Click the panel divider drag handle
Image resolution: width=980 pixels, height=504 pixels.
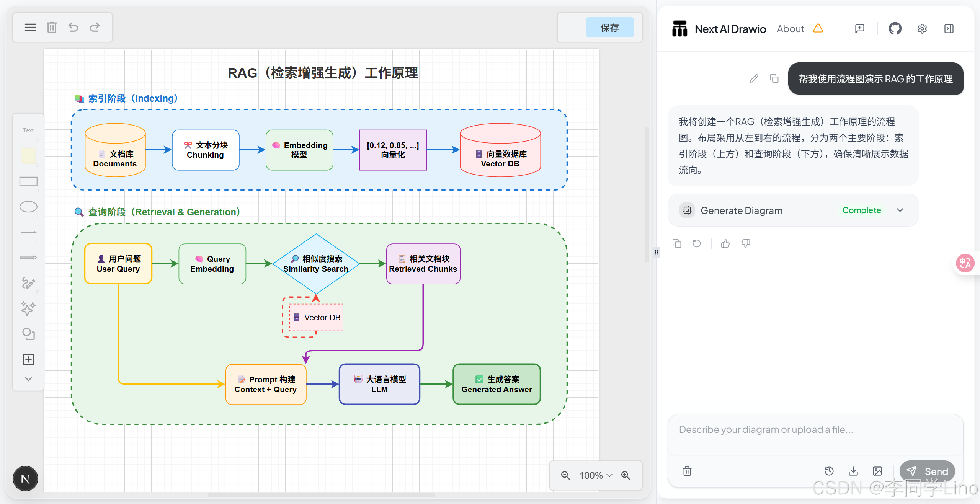(x=656, y=252)
